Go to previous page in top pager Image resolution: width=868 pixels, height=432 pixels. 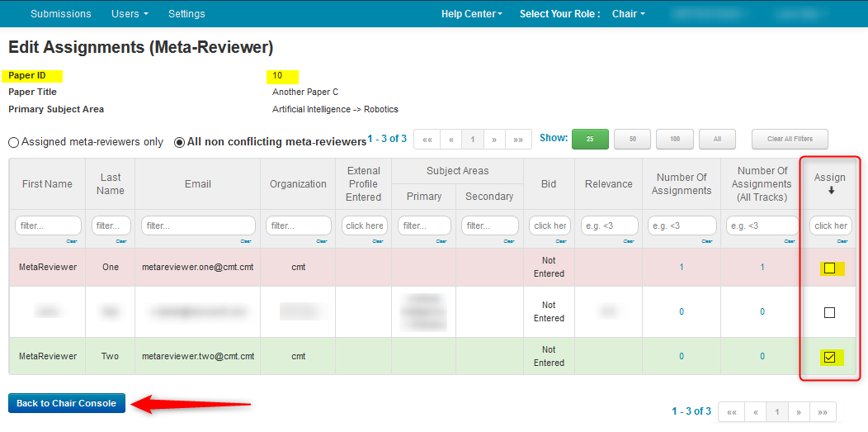click(x=451, y=140)
